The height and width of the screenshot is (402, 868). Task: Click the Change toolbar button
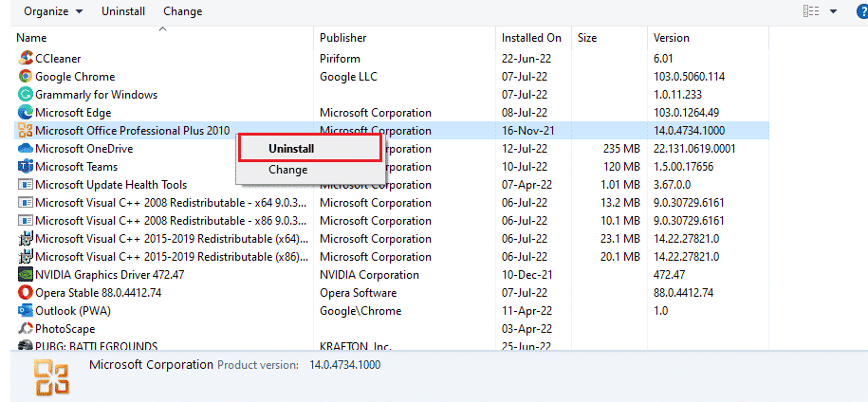click(x=182, y=11)
